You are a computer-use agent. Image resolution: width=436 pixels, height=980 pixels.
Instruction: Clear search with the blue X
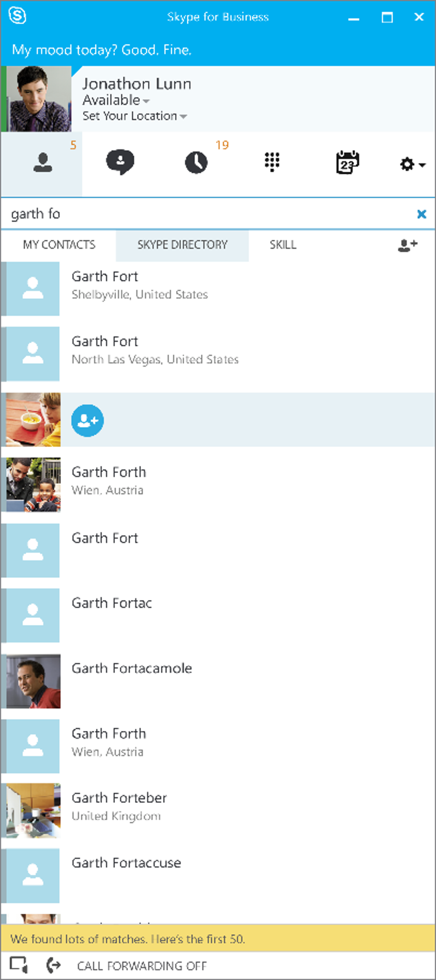point(421,214)
